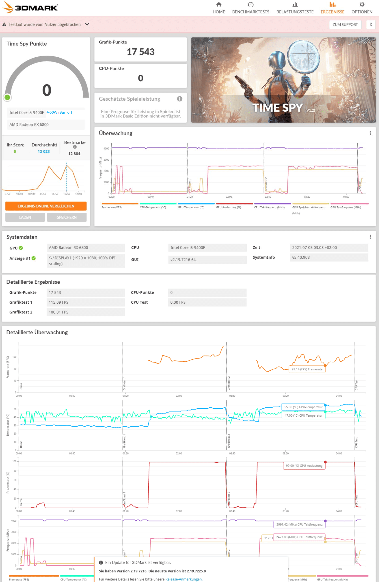This screenshot has width=380, height=588.
Task: Click the Grafiktest 1 value 115.09 FPS
Action: click(x=86, y=303)
